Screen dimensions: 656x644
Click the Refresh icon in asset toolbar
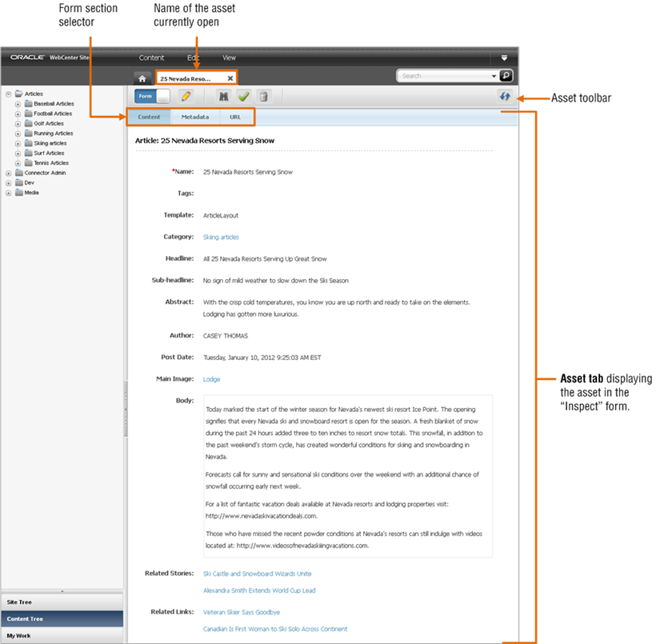(x=505, y=96)
